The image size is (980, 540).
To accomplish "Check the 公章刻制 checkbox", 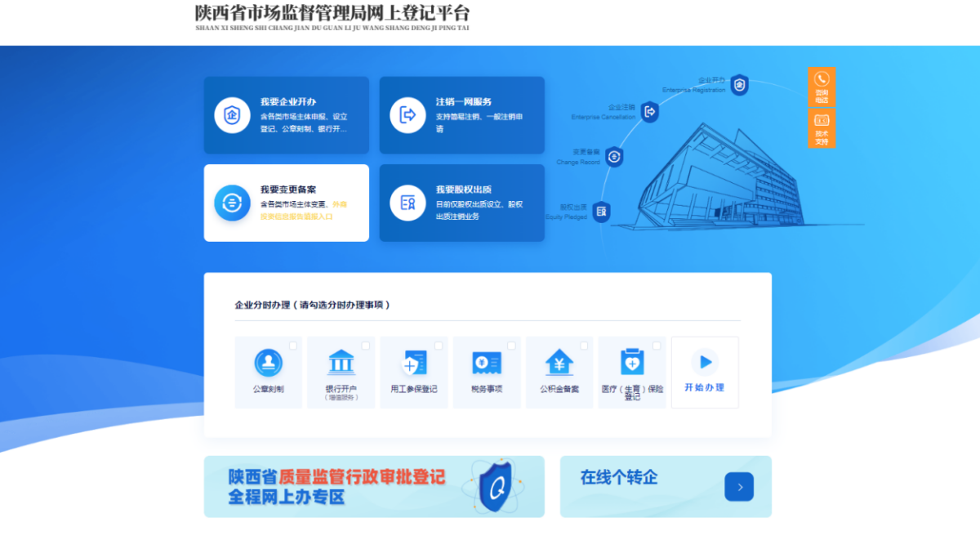I will coord(293,346).
